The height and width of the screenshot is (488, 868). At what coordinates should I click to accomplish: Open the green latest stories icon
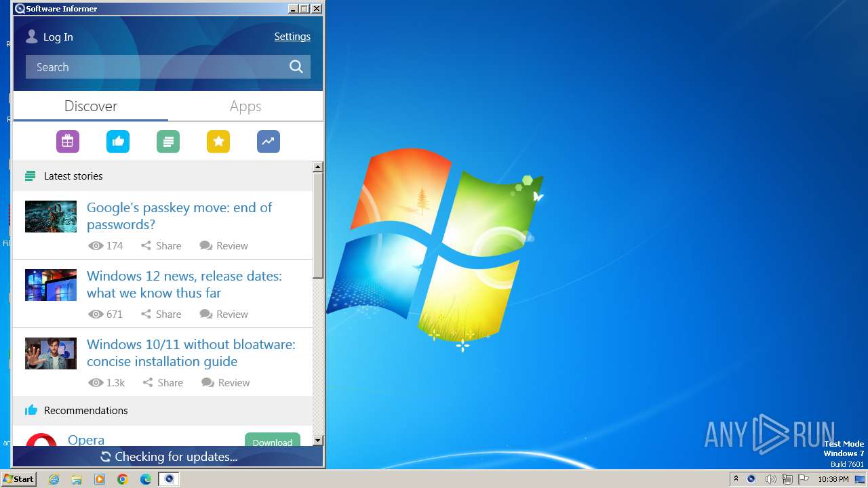(168, 141)
